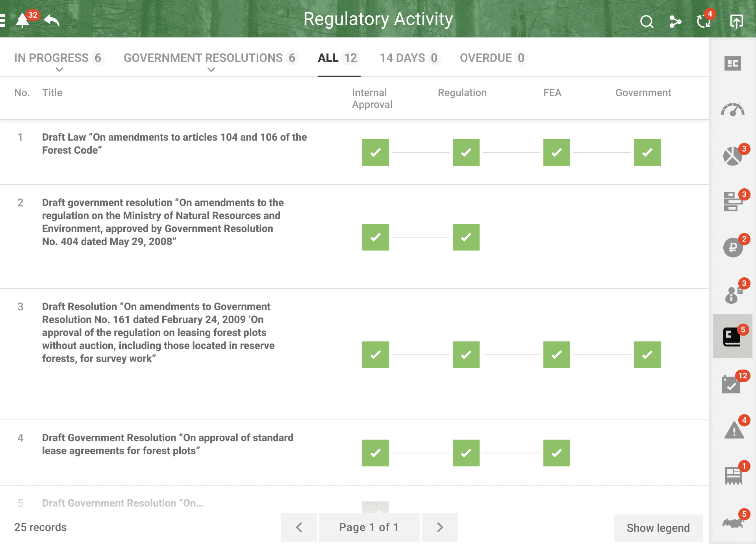Expand the In Progress tab chevron
Screen dimensions: 756x544
59,70
